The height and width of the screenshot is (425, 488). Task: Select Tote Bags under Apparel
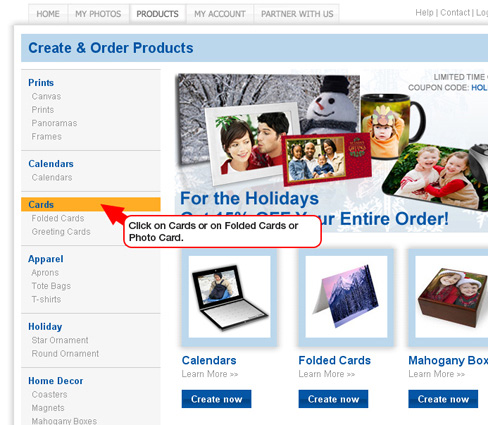tap(51, 286)
